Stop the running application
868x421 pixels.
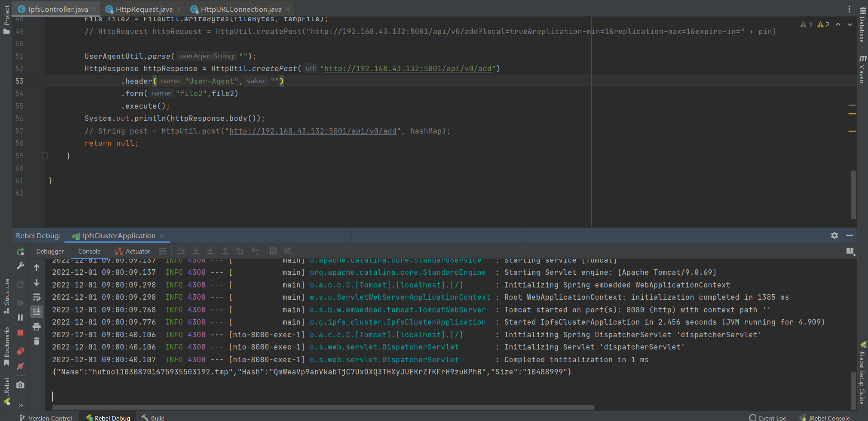[20, 333]
